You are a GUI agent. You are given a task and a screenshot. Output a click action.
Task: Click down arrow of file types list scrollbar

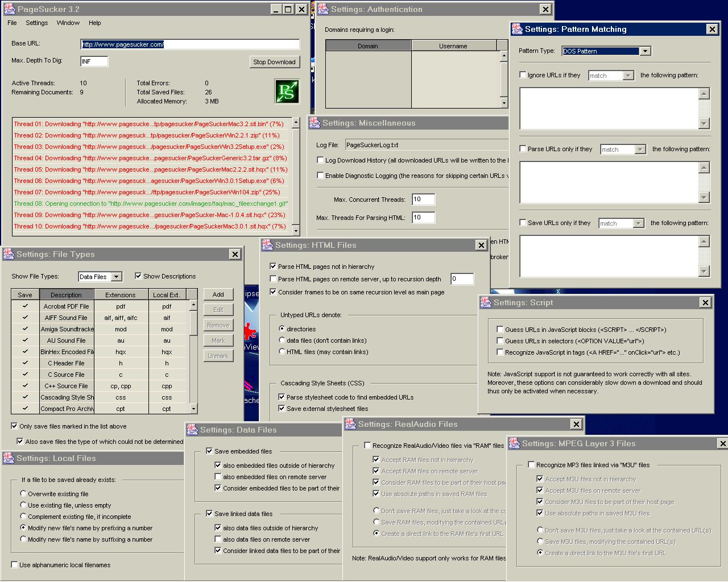(x=193, y=409)
